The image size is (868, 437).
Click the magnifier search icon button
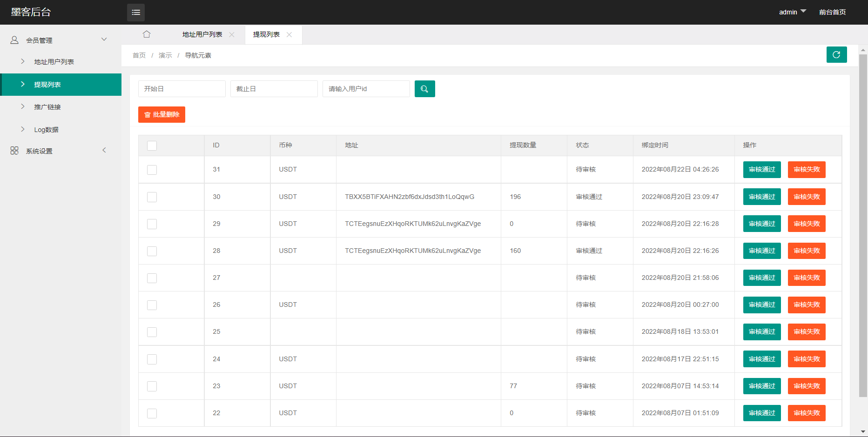click(x=424, y=89)
